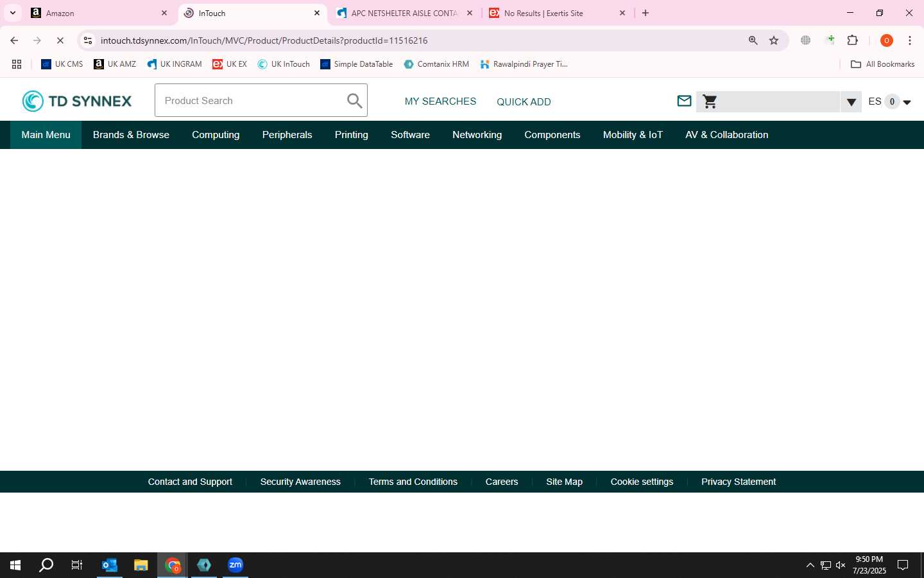
Task: Click Security Awareness footer link
Action: pos(300,482)
